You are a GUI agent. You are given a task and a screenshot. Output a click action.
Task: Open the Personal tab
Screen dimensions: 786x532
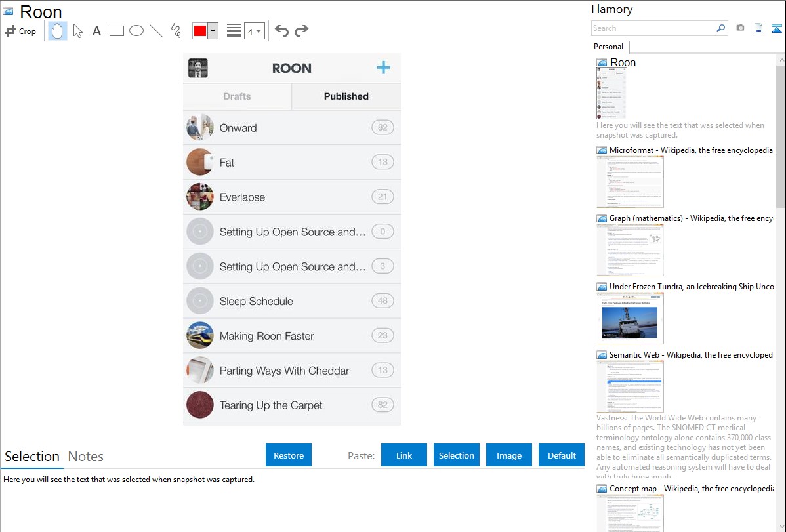click(x=609, y=46)
